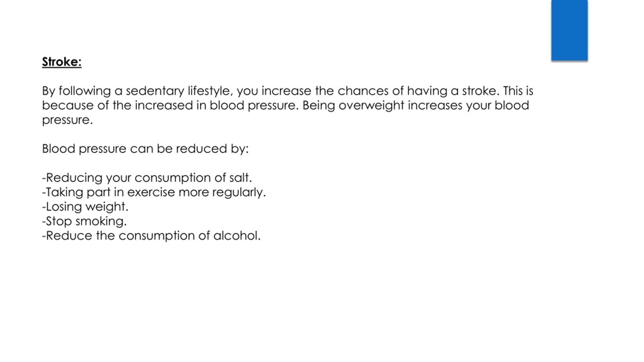
Task: Select bullet Reduce the consumption of alcohol
Action: point(151,236)
